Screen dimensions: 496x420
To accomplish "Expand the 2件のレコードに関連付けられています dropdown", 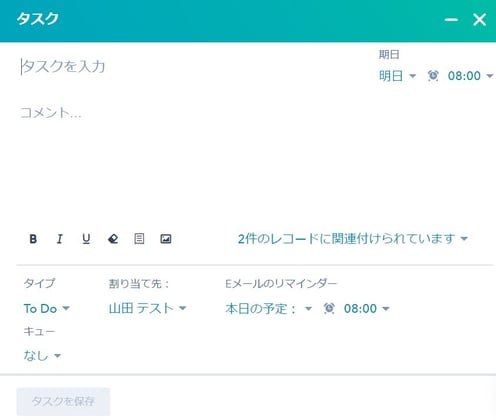I will 353,239.
